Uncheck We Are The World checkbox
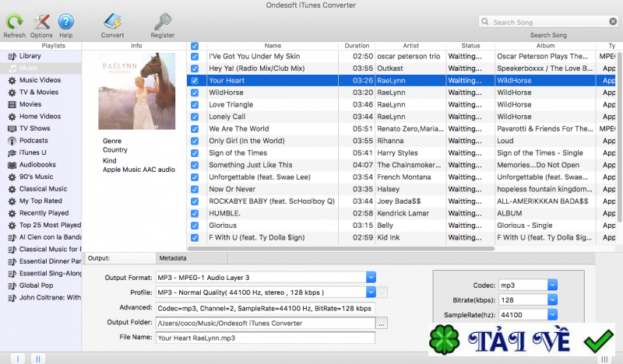This screenshot has height=364, width=623. (195, 129)
